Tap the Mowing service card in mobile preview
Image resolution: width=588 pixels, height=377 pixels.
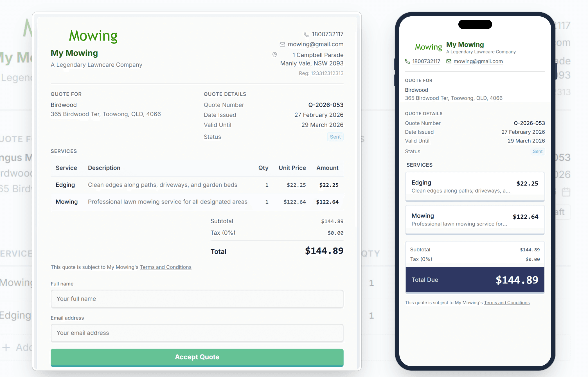[475, 220]
